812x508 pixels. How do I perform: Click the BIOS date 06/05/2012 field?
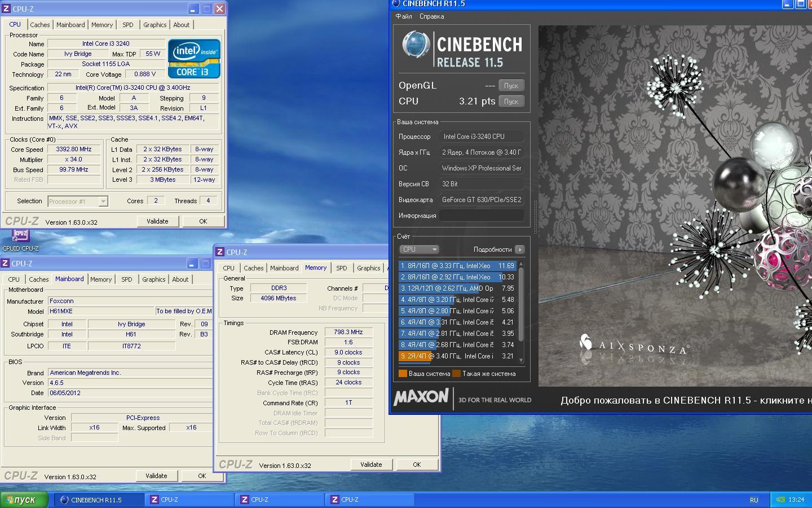(x=130, y=393)
